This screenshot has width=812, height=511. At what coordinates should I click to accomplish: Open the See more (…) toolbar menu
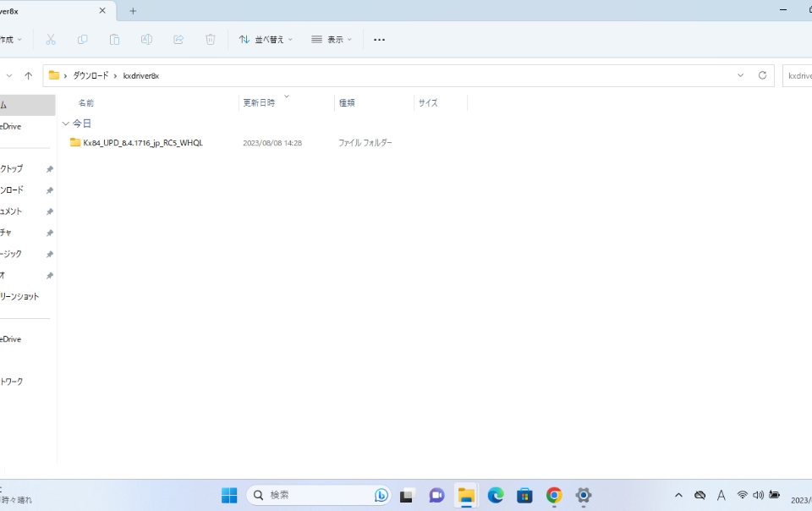(x=379, y=40)
